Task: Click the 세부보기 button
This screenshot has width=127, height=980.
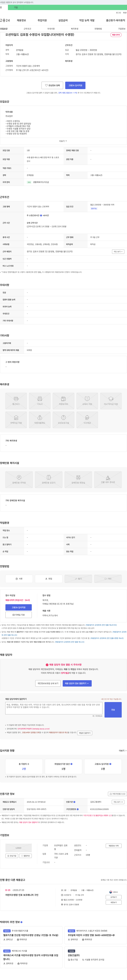Action: tap(114, 902)
